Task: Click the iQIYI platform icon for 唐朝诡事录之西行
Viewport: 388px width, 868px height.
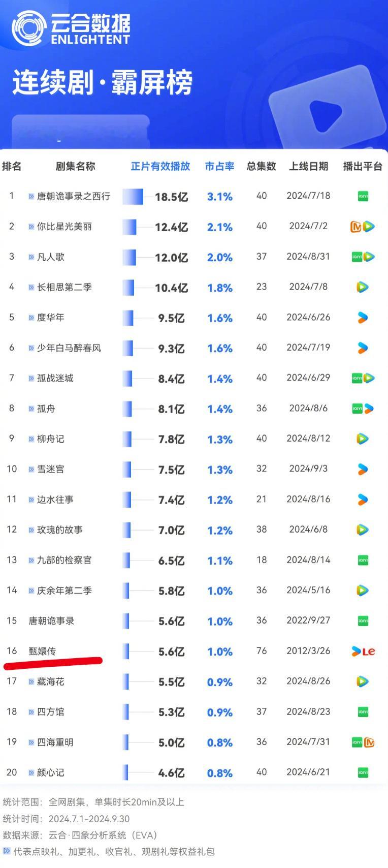Action: point(363,196)
